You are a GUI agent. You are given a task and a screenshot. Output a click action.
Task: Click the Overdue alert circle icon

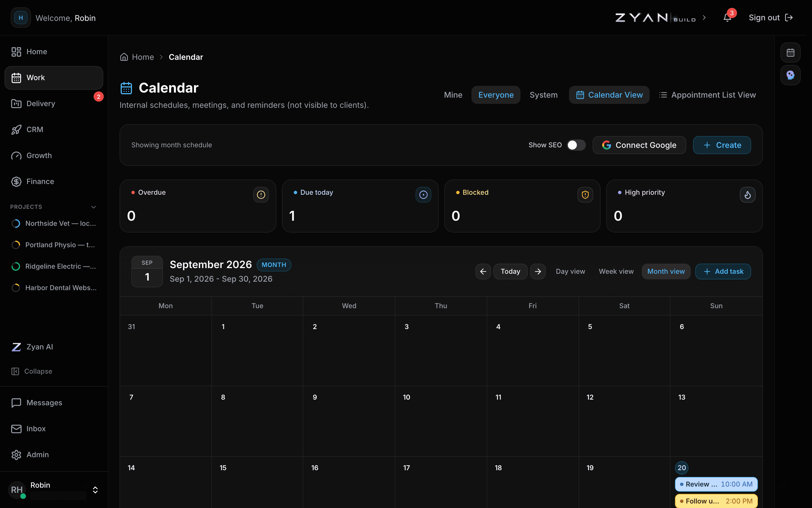click(261, 194)
